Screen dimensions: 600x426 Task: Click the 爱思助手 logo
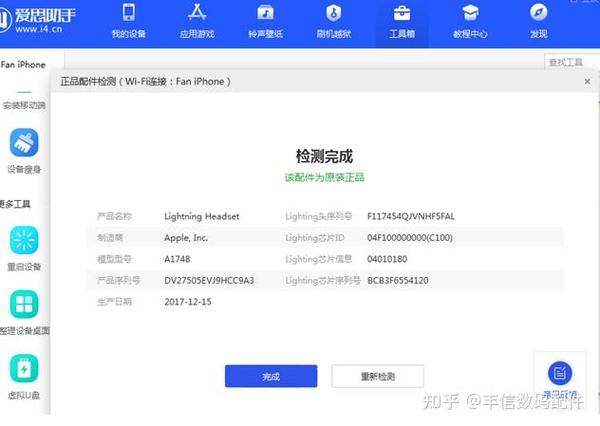pos(38,19)
